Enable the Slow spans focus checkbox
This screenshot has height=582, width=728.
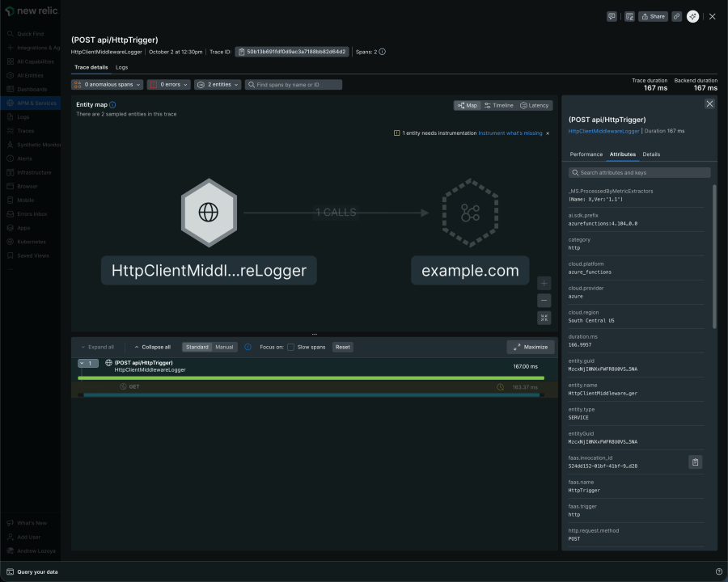coord(291,347)
